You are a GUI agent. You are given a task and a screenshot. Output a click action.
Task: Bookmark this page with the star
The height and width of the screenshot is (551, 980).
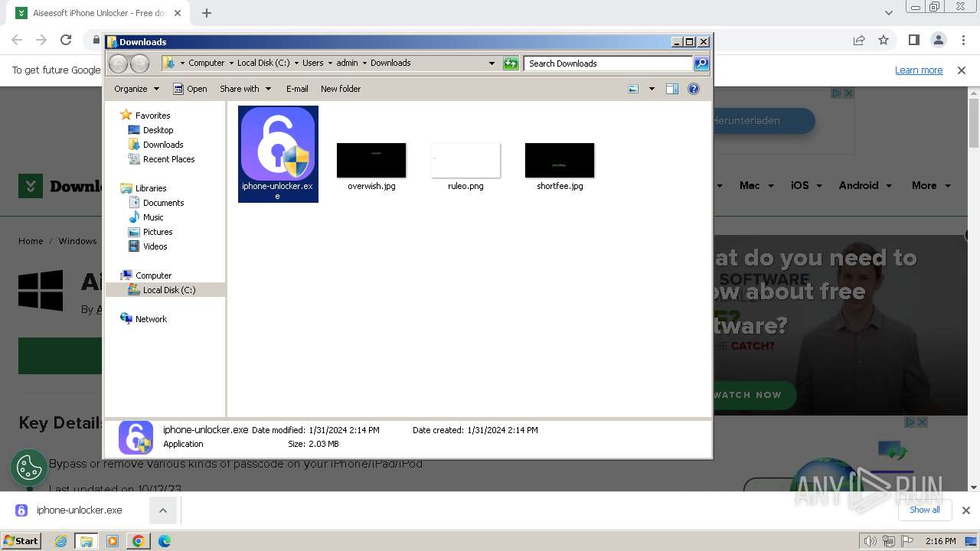[x=884, y=40]
